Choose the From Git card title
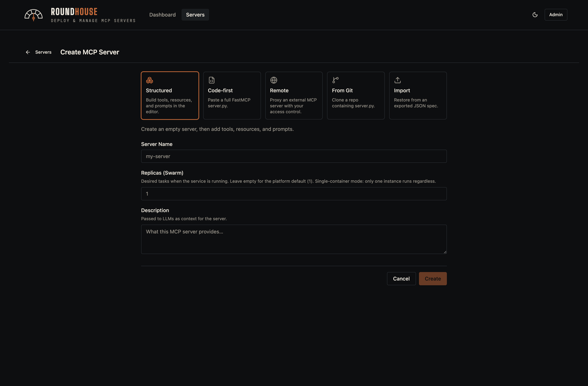 click(x=342, y=90)
